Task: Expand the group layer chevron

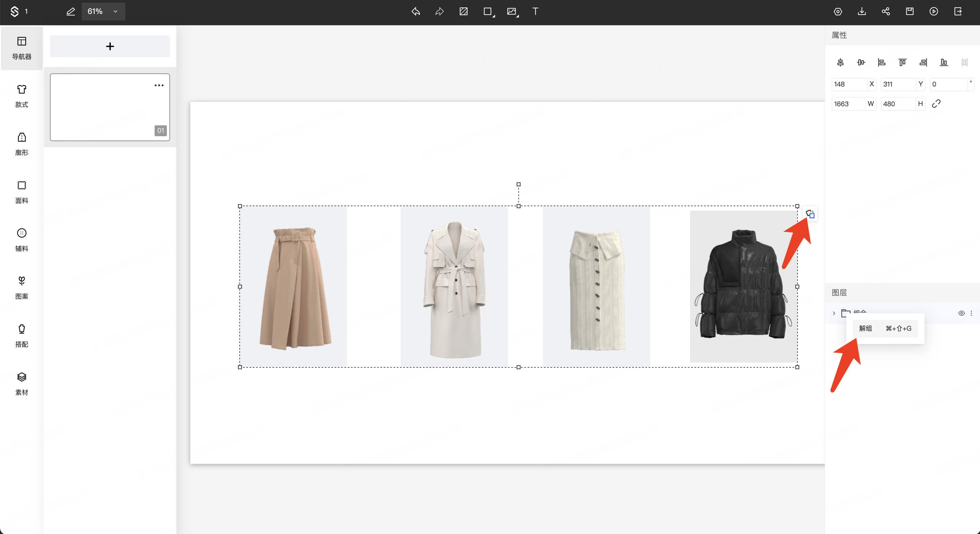Action: pyautogui.click(x=834, y=313)
